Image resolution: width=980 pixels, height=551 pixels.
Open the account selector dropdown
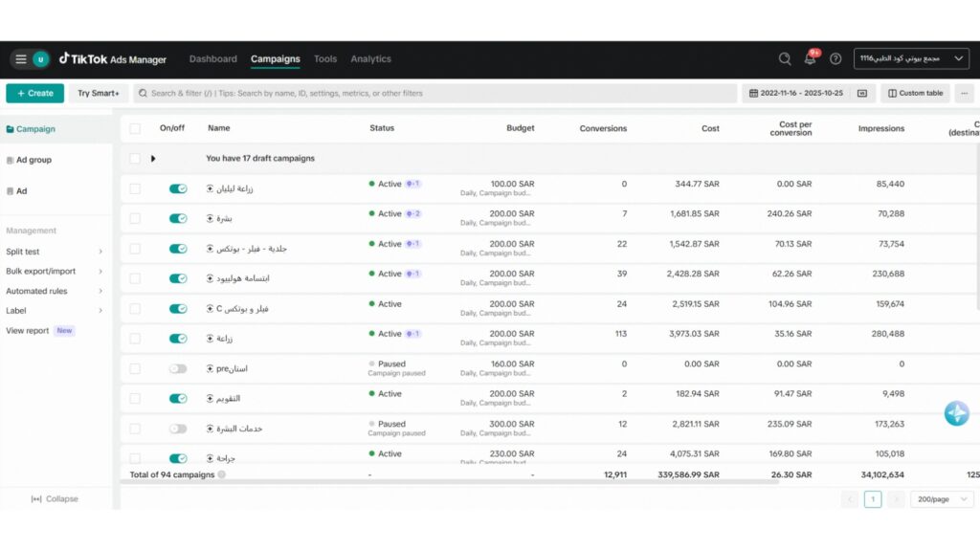[x=911, y=58]
